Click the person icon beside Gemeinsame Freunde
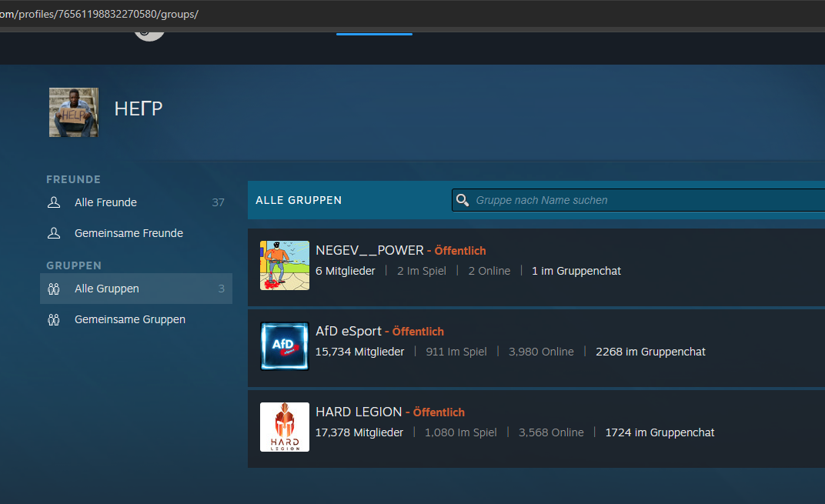Screen dimensions: 825x504 54,233
